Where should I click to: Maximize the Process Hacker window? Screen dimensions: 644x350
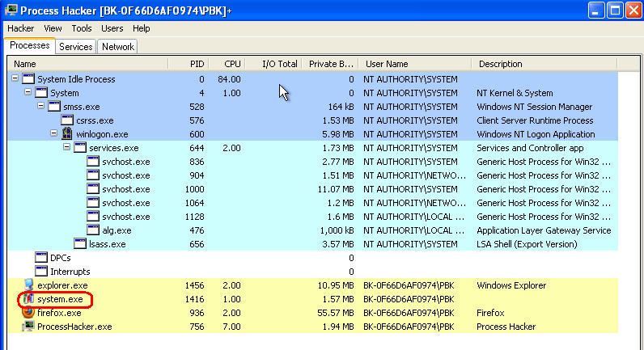pos(615,11)
